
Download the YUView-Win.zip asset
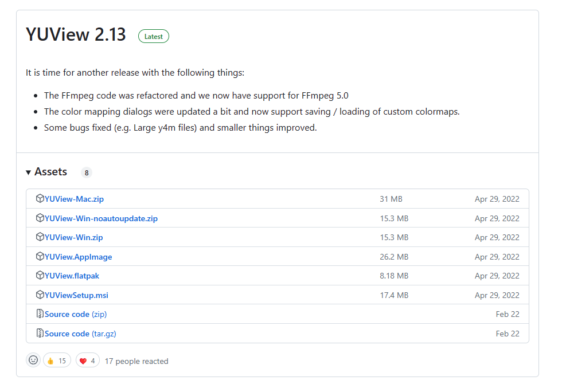[x=74, y=237]
